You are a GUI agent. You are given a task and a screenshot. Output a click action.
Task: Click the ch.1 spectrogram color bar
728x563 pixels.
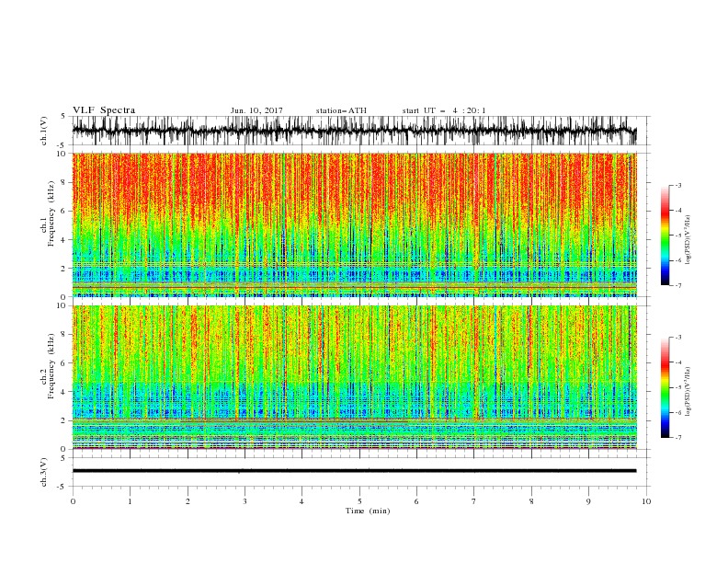pyautogui.click(x=665, y=235)
